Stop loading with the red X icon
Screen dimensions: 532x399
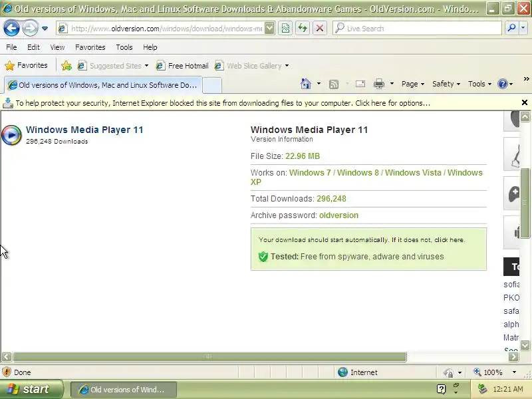[320, 29]
